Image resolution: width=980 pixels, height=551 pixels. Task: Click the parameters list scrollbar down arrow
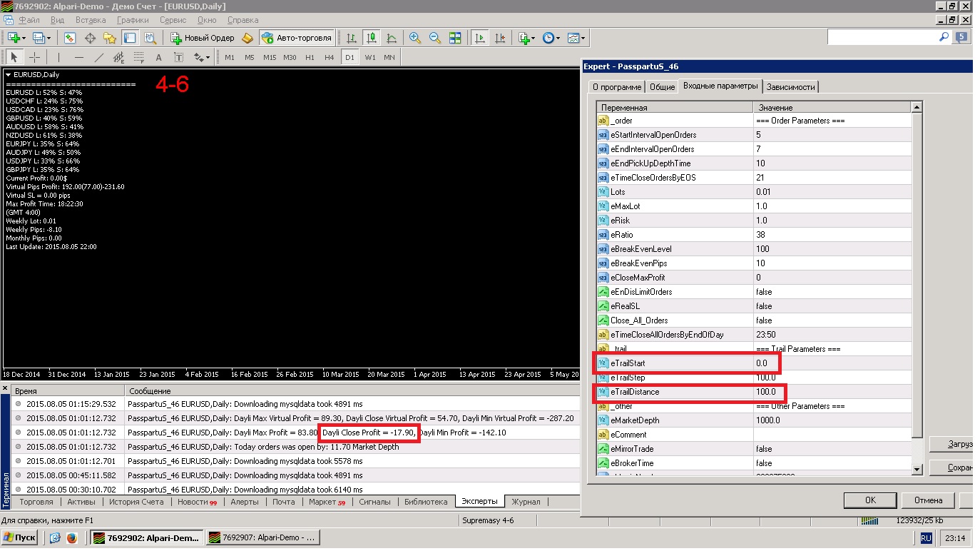point(917,469)
